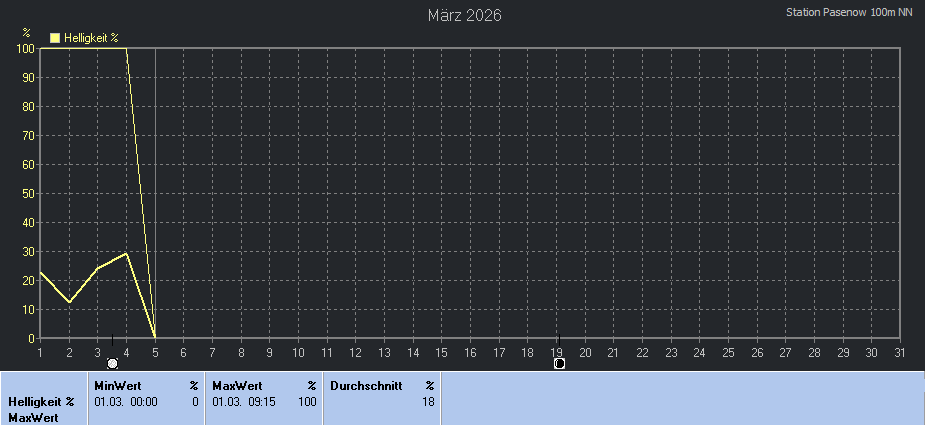Screen dimensions: 925x425
Task: Click the new moon icon near day 19
Action: [x=559, y=363]
